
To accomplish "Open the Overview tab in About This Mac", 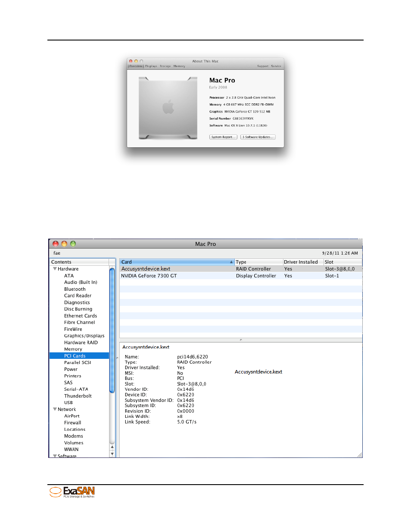I will pyautogui.click(x=136, y=66).
